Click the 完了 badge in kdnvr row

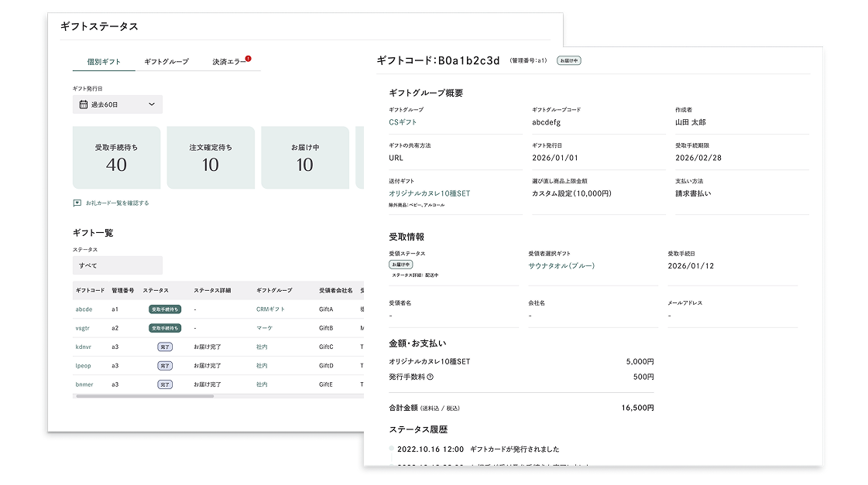pos(165,347)
